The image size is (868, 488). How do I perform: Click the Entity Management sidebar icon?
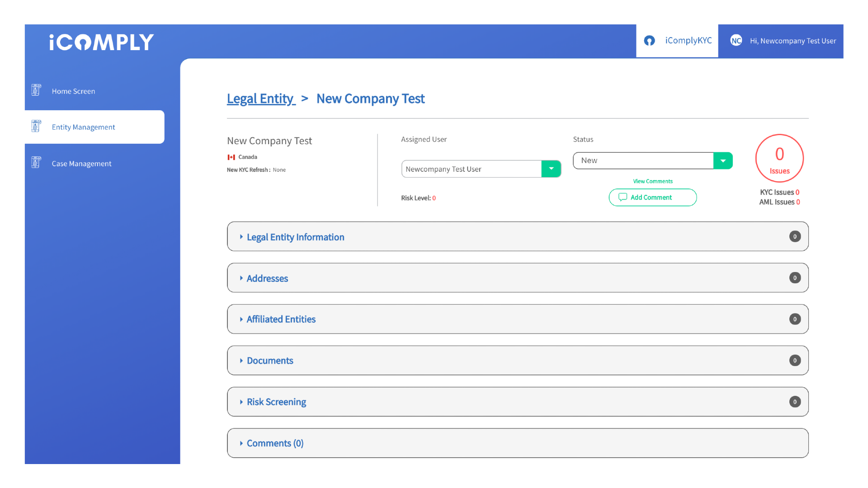pos(36,126)
